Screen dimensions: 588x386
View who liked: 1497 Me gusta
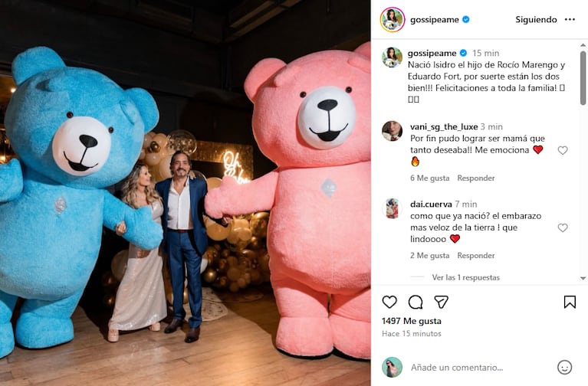[412, 321]
